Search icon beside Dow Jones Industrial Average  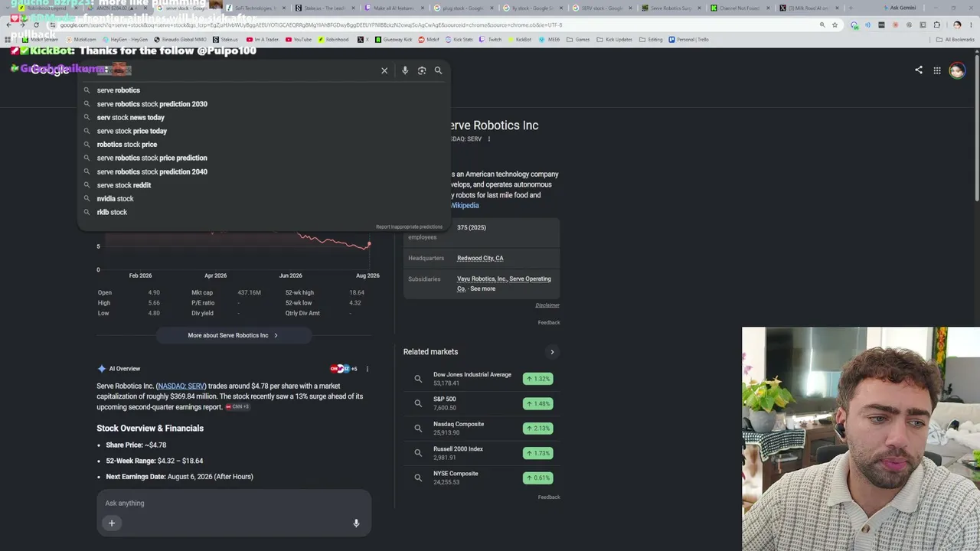[418, 379]
